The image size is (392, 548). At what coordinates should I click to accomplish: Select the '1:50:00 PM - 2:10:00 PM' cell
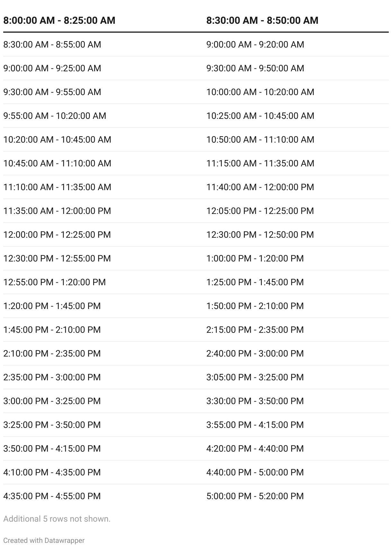coord(255,306)
